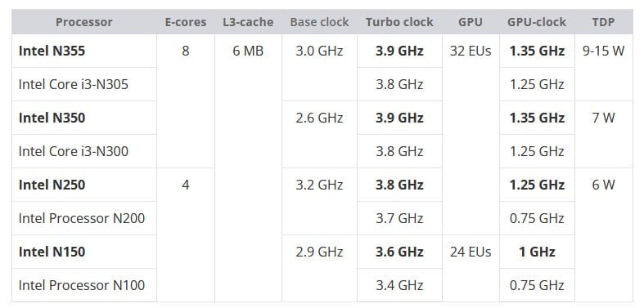Click the E-cores column header
The image size is (644, 308).
point(186,22)
